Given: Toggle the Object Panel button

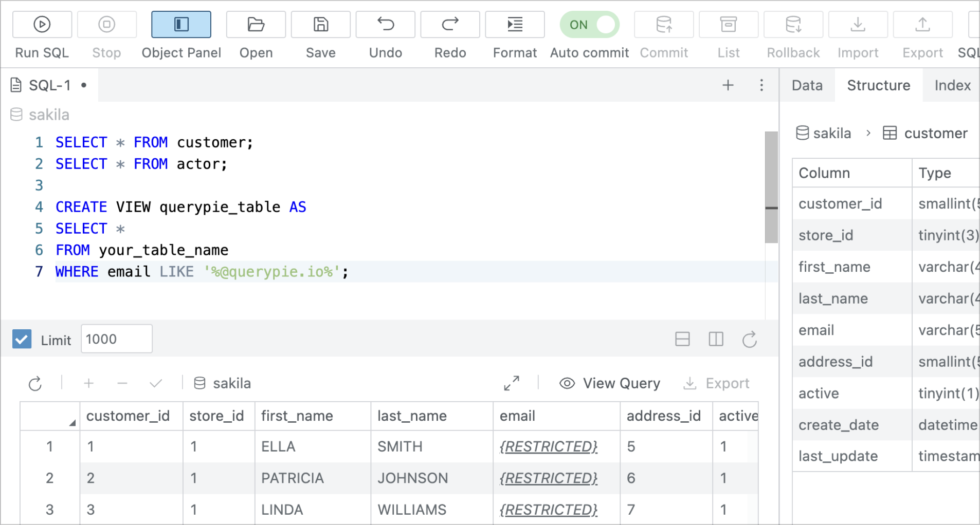Looking at the screenshot, I should click(181, 24).
